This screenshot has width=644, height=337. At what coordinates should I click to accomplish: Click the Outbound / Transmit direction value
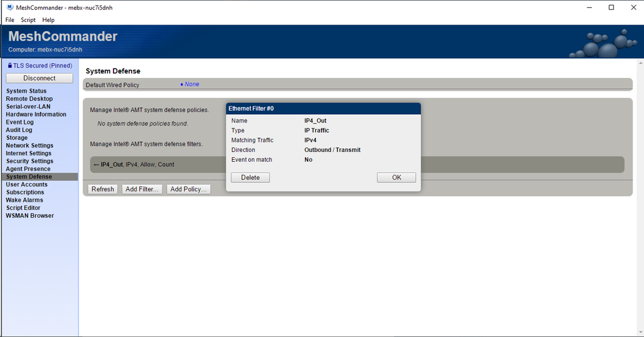click(332, 150)
